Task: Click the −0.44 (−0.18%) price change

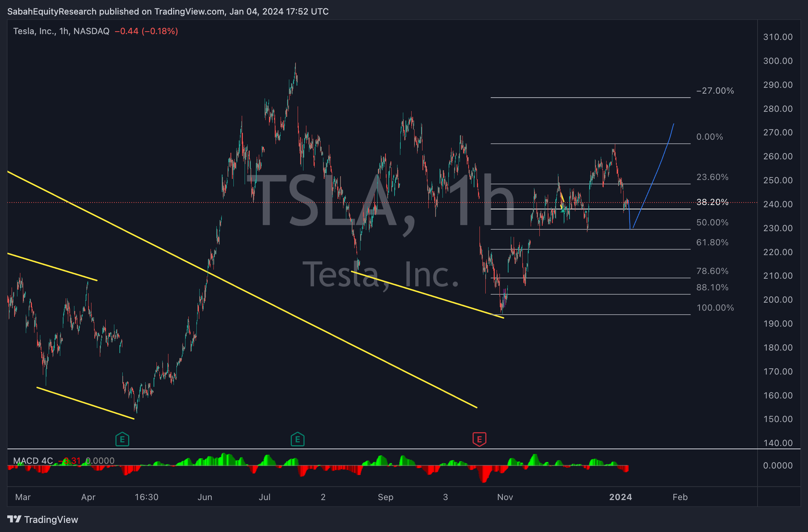Action: coord(146,31)
